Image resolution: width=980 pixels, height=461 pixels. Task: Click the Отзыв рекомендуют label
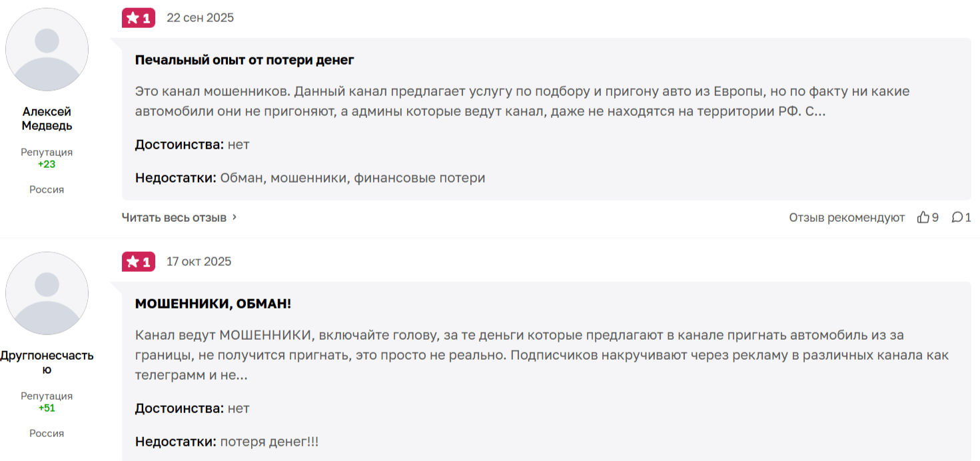(847, 217)
